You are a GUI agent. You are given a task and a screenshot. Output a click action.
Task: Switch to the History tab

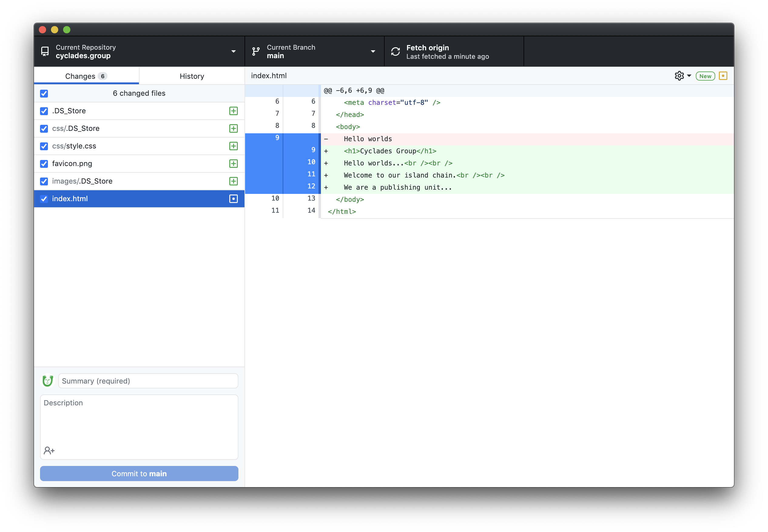pos(191,76)
